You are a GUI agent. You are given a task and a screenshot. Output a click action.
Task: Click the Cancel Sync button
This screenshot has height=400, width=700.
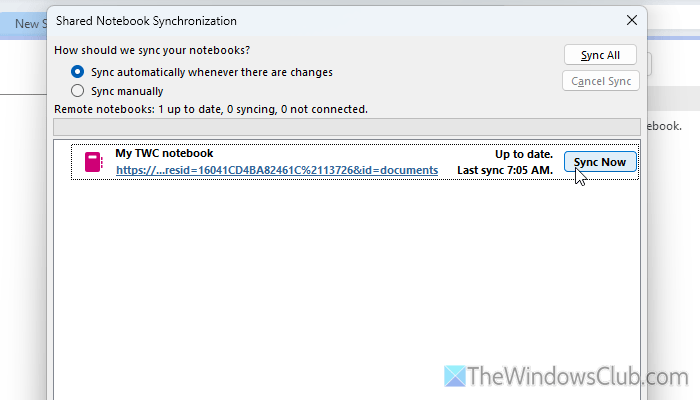tap(601, 81)
